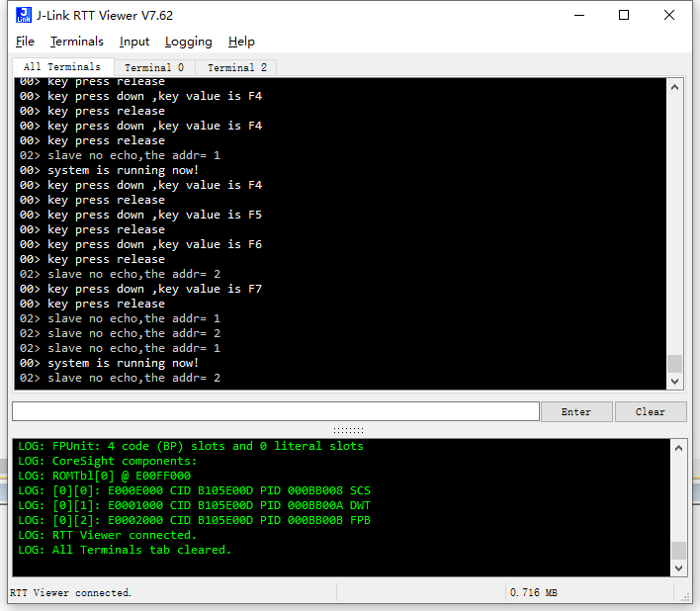Click the last 'slave no echo,the addr= 2' line
The image size is (700, 611).
tap(120, 378)
